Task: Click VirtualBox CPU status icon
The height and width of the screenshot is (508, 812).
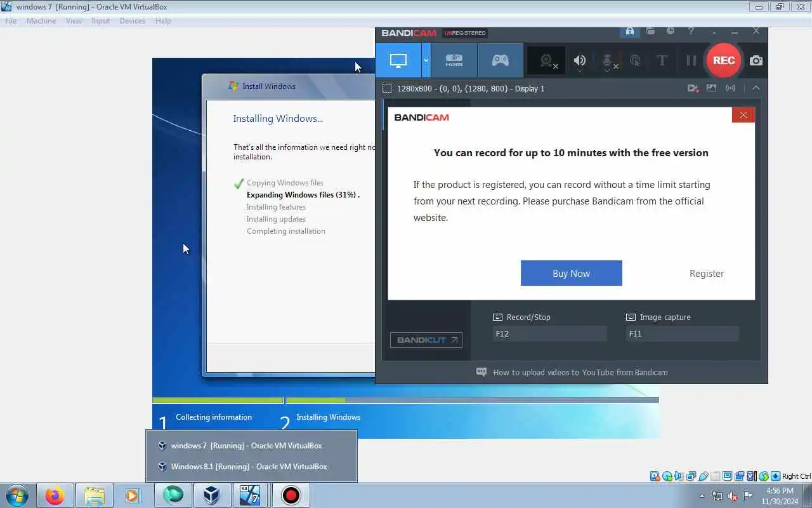Action: [752, 476]
